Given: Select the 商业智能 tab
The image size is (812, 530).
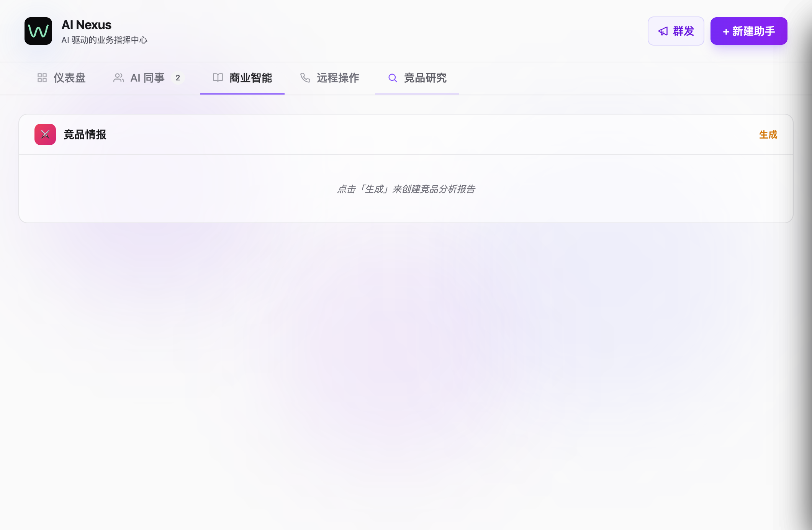Looking at the screenshot, I should (242, 78).
